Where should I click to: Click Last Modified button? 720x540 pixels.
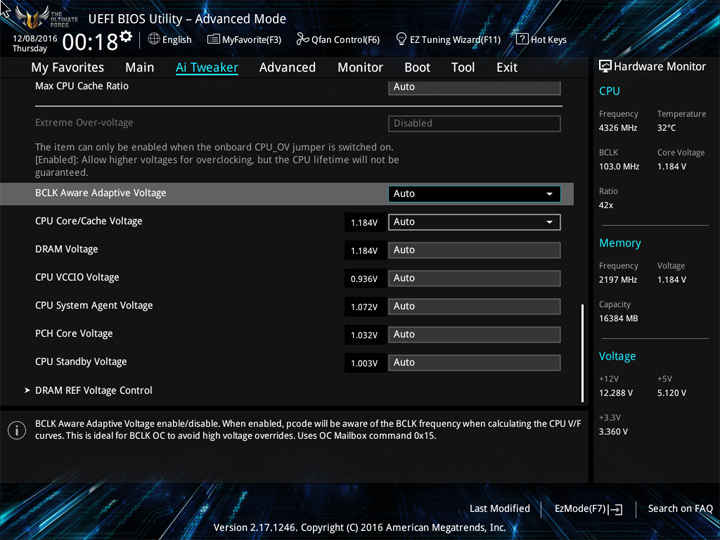[x=500, y=508]
